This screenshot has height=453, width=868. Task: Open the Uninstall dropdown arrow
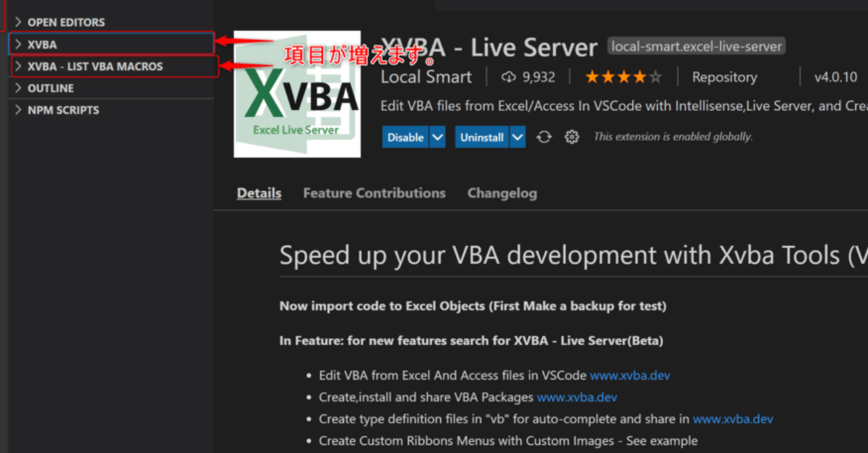point(517,137)
